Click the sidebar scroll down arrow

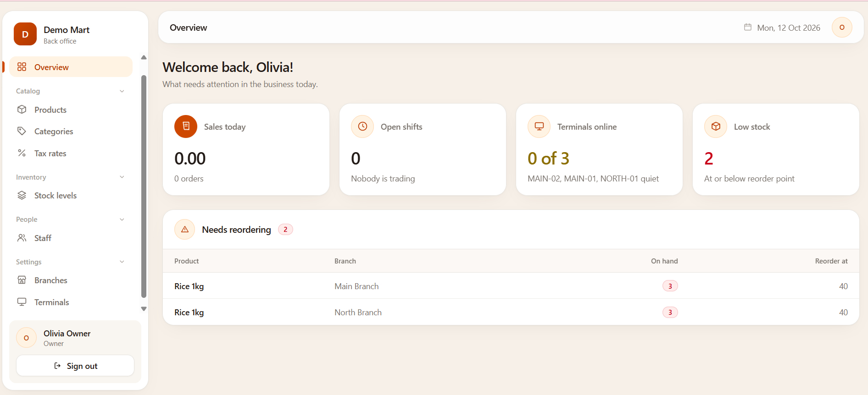pyautogui.click(x=144, y=309)
